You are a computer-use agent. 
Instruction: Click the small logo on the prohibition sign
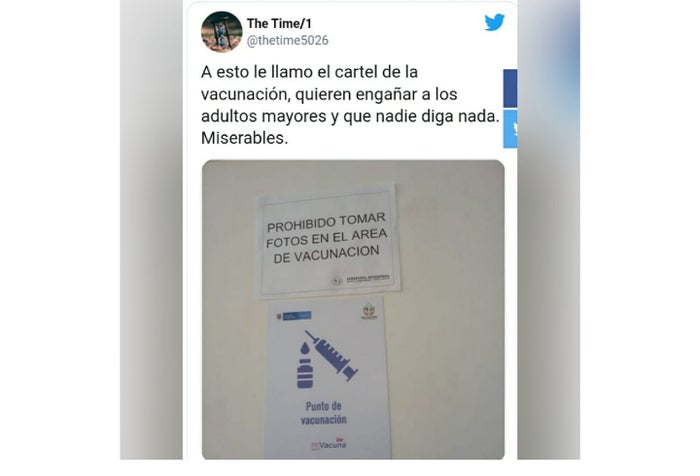click(x=361, y=280)
